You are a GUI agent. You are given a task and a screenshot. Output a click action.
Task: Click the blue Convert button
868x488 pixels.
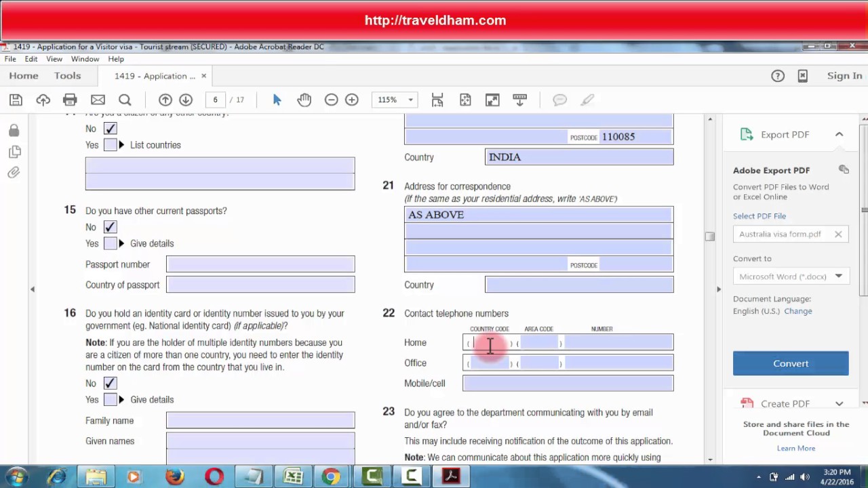tap(791, 363)
